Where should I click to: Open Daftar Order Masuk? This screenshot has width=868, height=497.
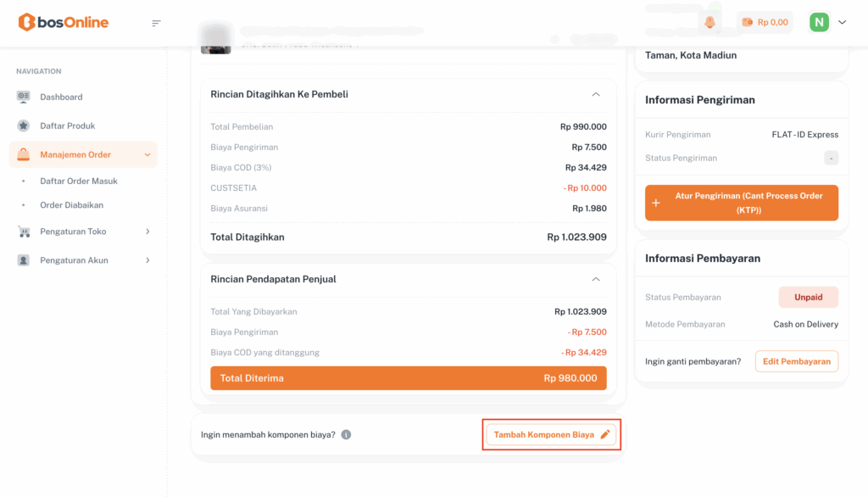[x=79, y=181]
